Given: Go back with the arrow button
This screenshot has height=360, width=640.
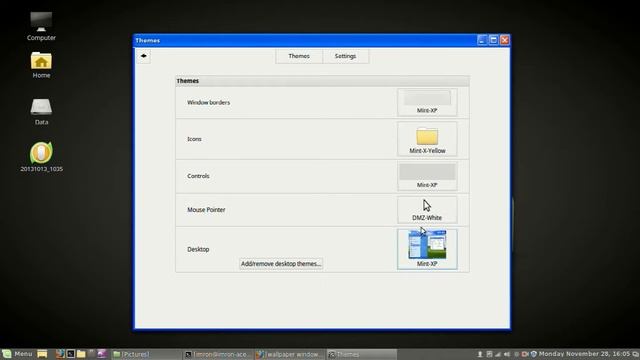Looking at the screenshot, I should [x=143, y=56].
